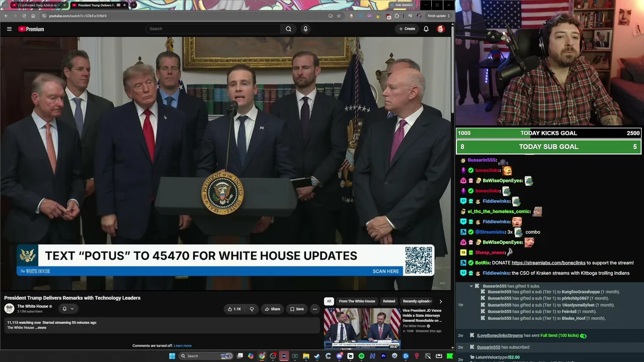Image resolution: width=644 pixels, height=362 pixels.
Task: Open Spotify from the taskbar
Action: (361, 356)
